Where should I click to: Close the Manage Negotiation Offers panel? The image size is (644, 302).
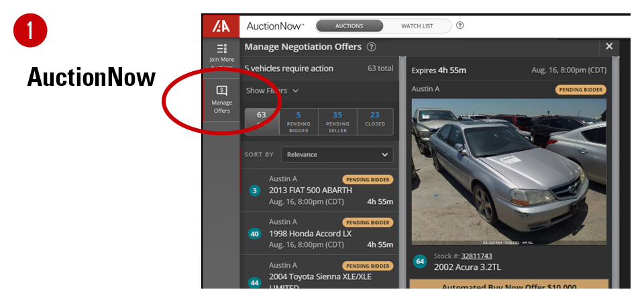point(609,46)
